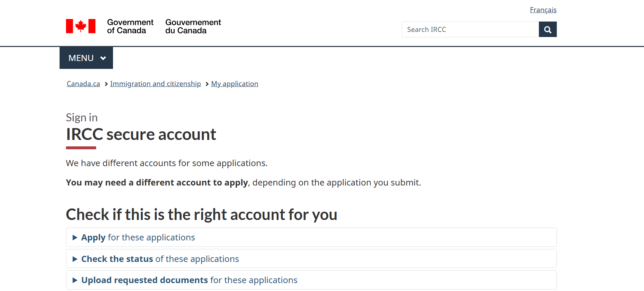The image size is (644, 291).
Task: Click the triangle arrow beside "Apply"
Action: (x=75, y=238)
